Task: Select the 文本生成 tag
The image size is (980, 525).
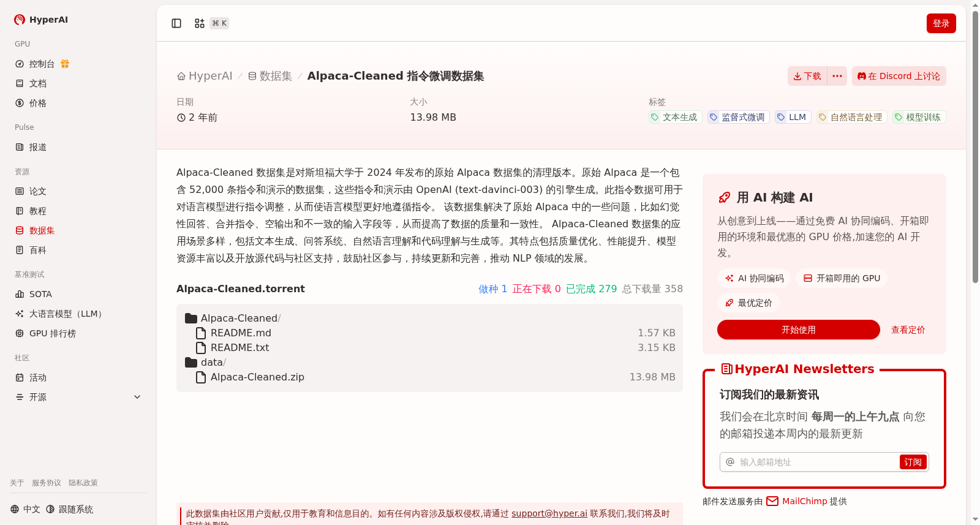Action: point(675,117)
